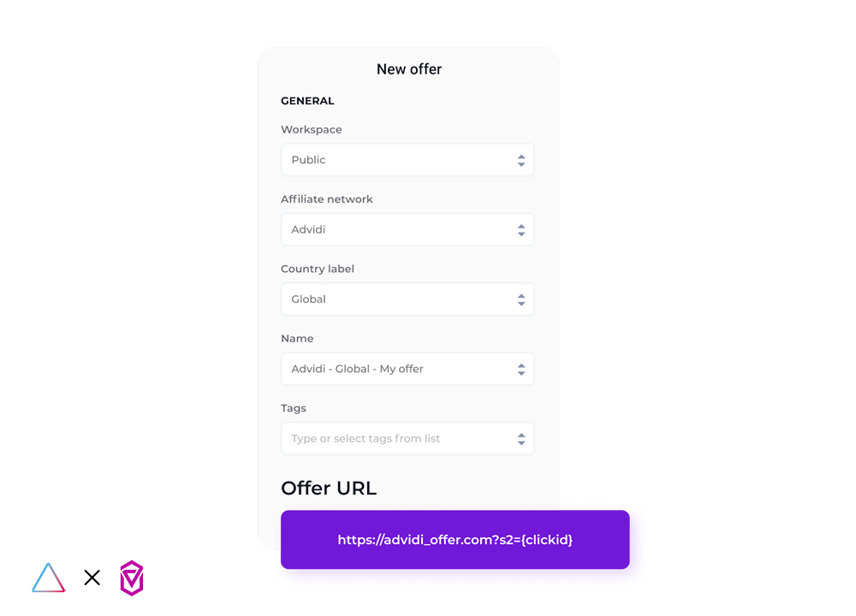Open the Country label dropdown showing Global

[407, 299]
